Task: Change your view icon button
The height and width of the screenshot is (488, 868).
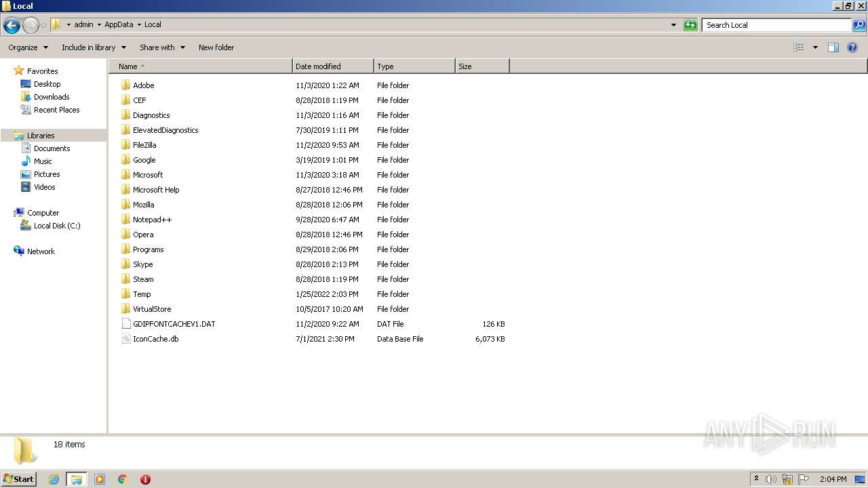Action: (x=799, y=47)
